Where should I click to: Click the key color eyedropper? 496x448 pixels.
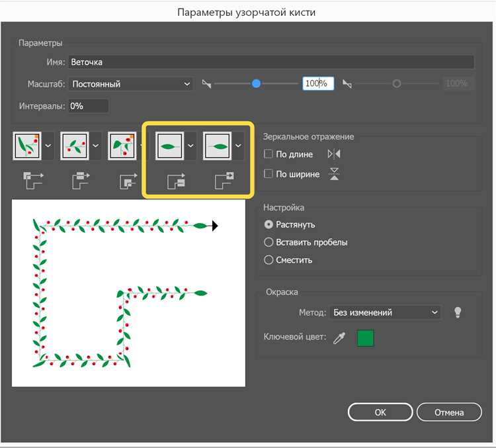pos(339,338)
